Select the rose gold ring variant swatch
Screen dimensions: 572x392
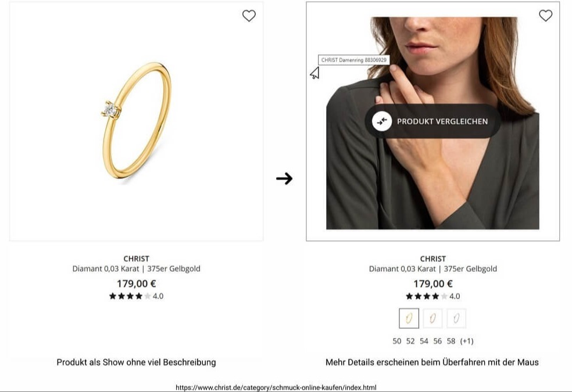tap(432, 318)
